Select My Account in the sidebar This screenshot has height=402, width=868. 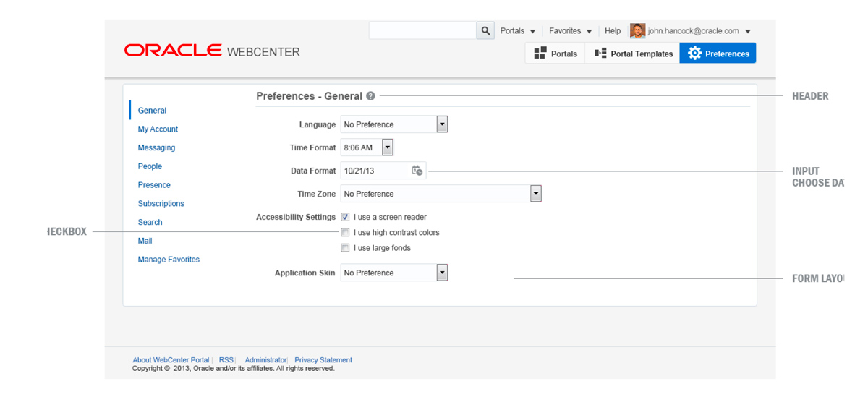pyautogui.click(x=158, y=129)
